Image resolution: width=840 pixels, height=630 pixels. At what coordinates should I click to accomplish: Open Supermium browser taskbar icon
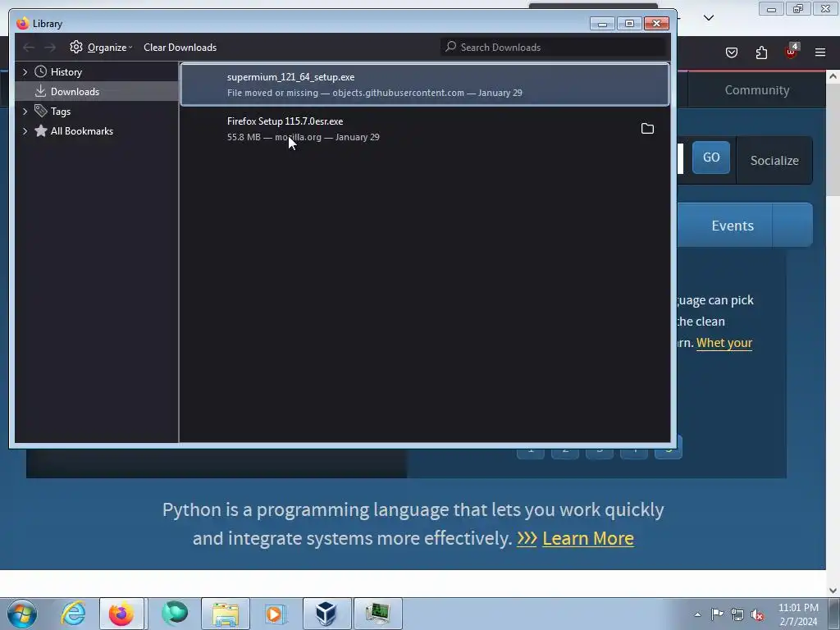coord(175,614)
